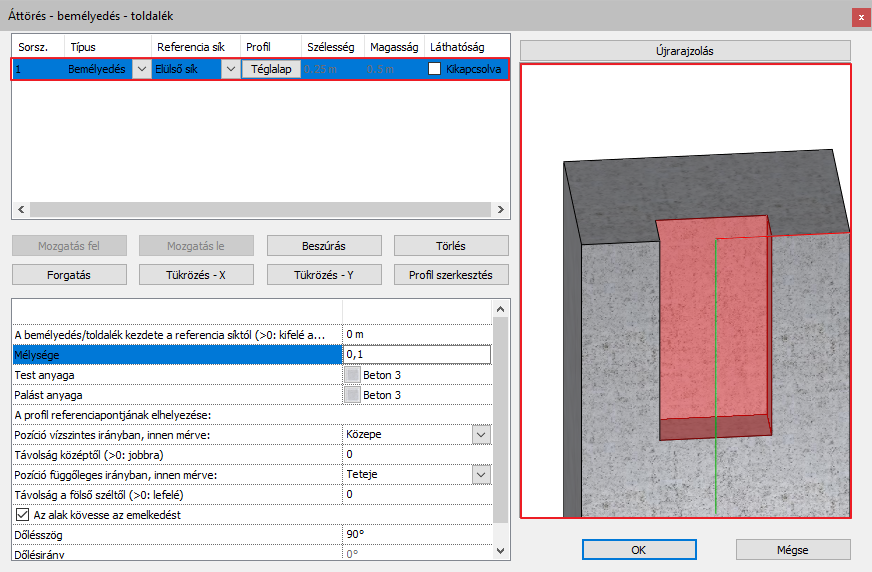The width and height of the screenshot is (872, 572).
Task: Click the 3D preview of the recess
Action: click(686, 291)
